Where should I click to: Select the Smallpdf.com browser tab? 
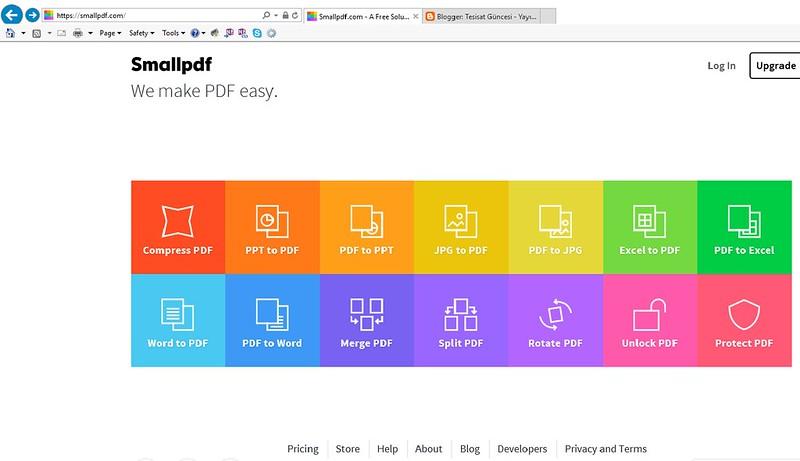[360, 16]
